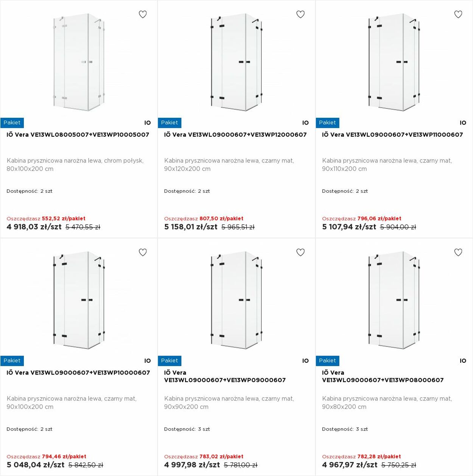The height and width of the screenshot is (476, 473).
Task: Add 90x80x200 cabin to wishlist
Action: 458,252
